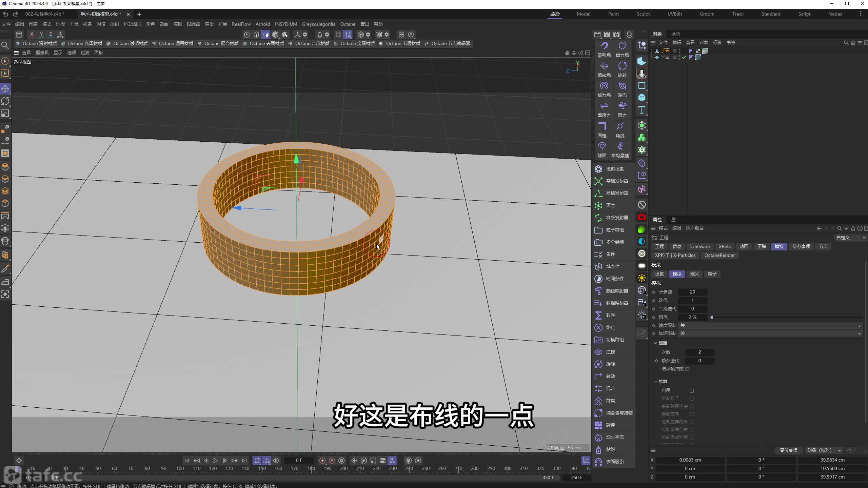Open the 速度限制 dropdown
This screenshot has height=488, width=868.
[770, 326]
